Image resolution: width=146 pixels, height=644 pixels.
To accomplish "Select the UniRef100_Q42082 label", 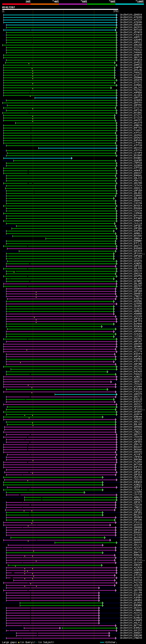I will tap(131, 537).
